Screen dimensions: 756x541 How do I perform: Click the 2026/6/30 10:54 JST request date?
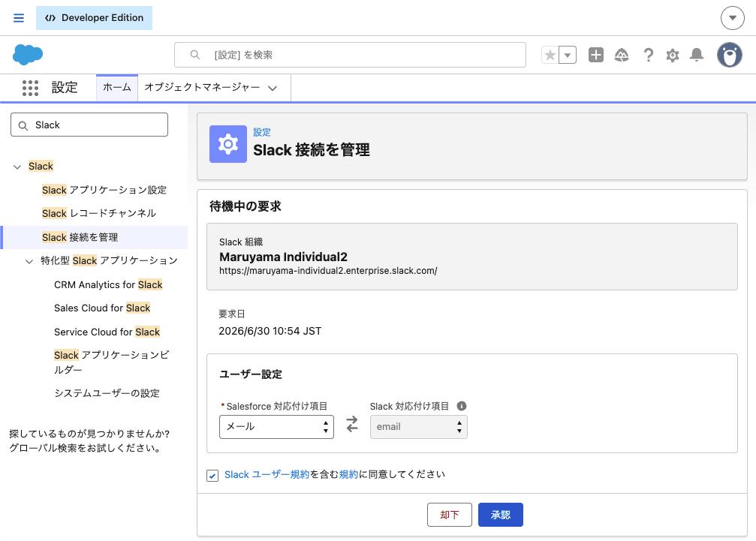click(x=270, y=331)
